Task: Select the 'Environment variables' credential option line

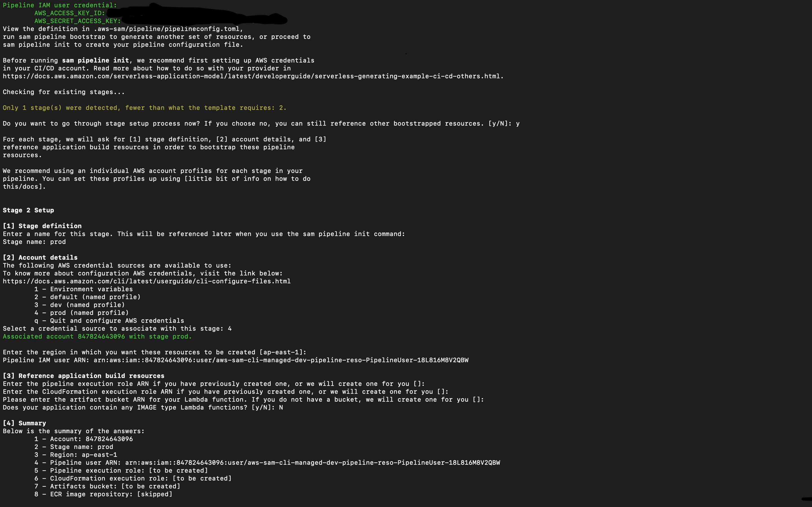Action: coord(83,289)
